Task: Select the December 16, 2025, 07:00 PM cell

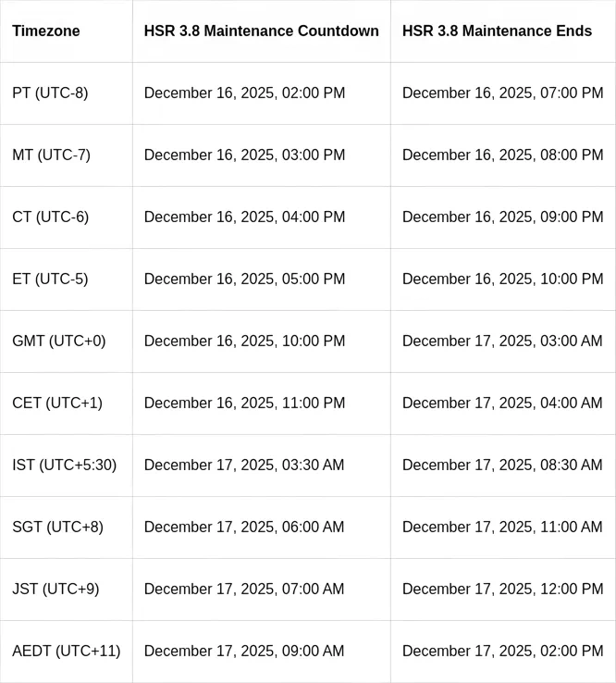Action: [502, 93]
